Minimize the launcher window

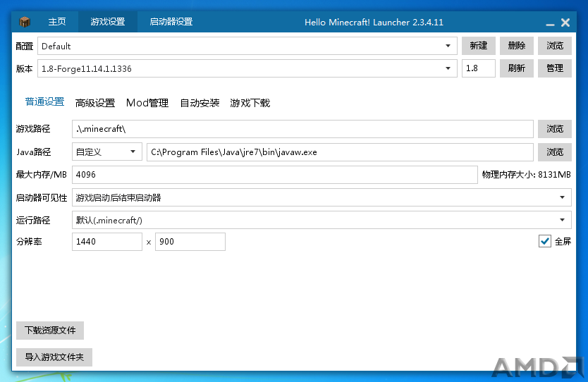[550, 23]
